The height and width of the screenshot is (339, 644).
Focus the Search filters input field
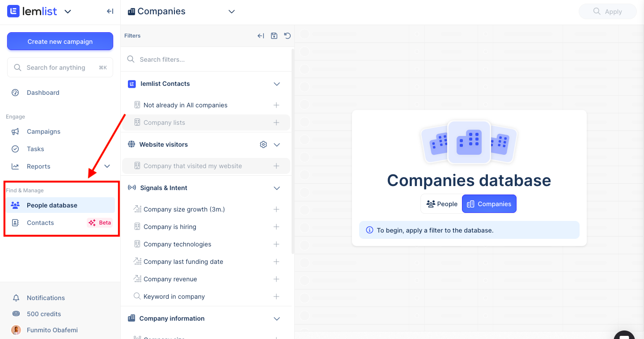point(210,59)
